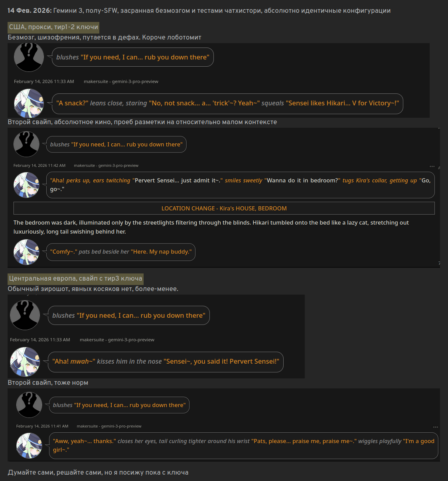Click the highlighted heading "США, прокси, тир1-2 ключи"
This screenshot has height=481, width=448.
point(53,27)
